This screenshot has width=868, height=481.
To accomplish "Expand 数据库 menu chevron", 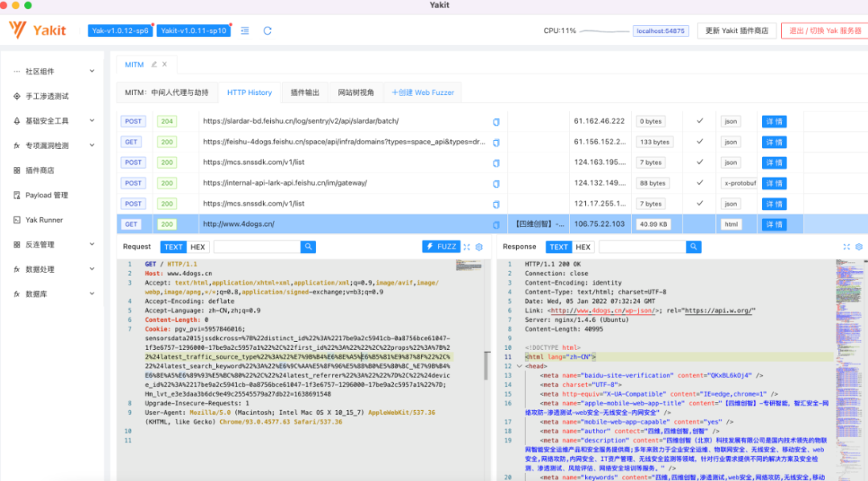I will [92, 294].
